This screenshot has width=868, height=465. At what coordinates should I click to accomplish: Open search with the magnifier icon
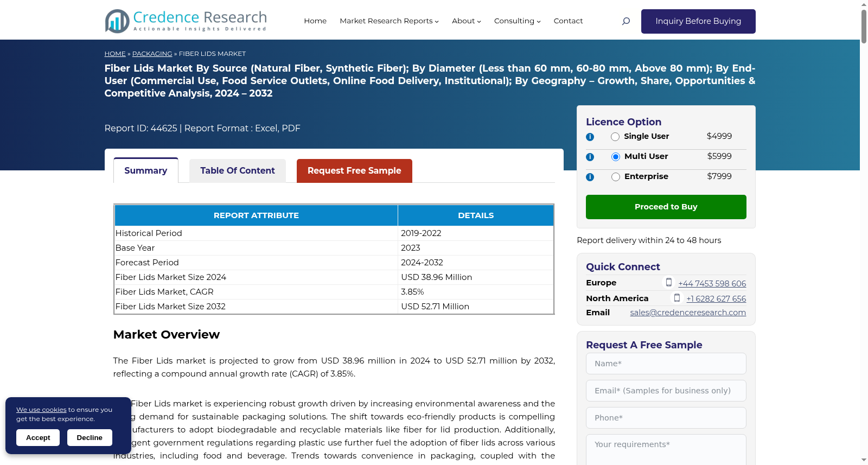click(626, 21)
